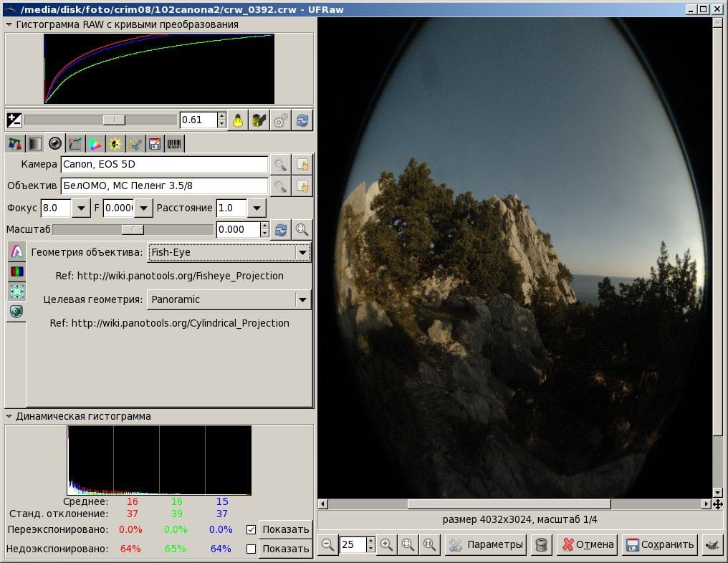Screen dimensions: 728x563
Task: Open the crop and rotate scissors tab
Action: tap(135, 144)
